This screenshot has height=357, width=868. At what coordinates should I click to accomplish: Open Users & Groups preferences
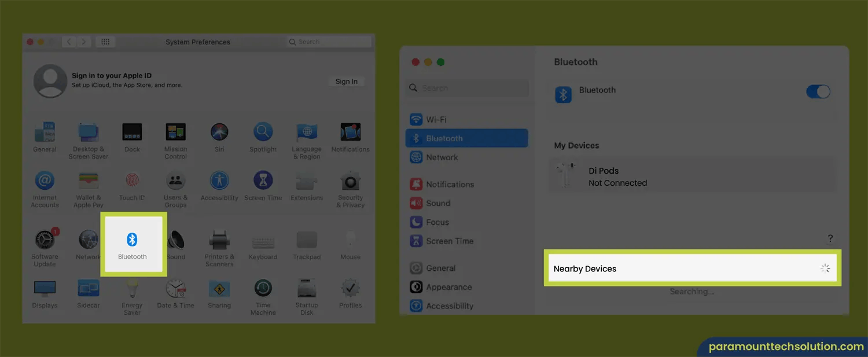[175, 189]
